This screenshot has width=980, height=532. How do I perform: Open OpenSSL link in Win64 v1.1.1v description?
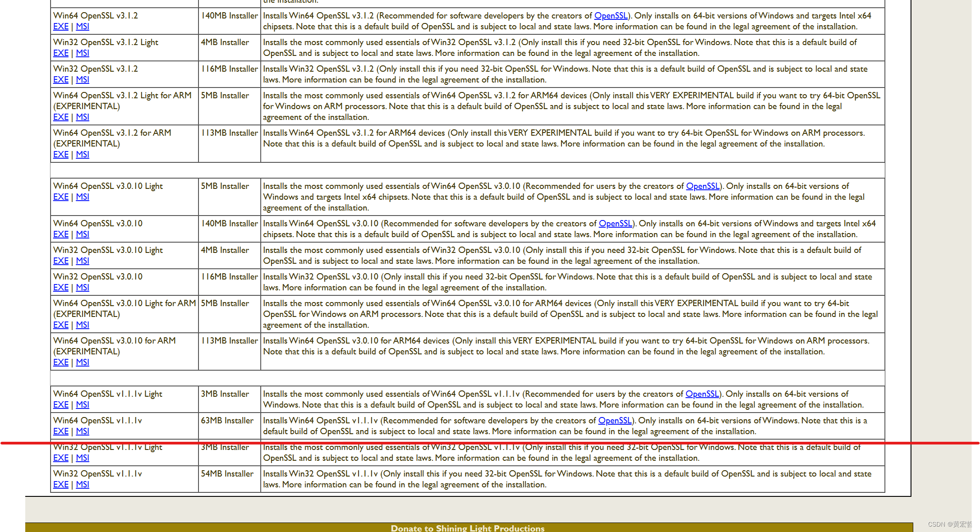pyautogui.click(x=615, y=421)
